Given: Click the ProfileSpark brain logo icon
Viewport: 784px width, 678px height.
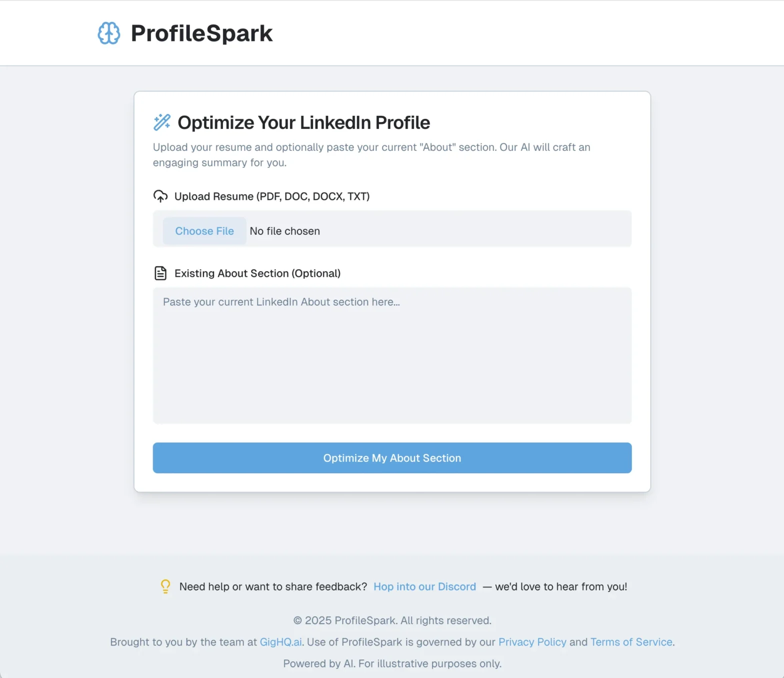Looking at the screenshot, I should (x=108, y=33).
